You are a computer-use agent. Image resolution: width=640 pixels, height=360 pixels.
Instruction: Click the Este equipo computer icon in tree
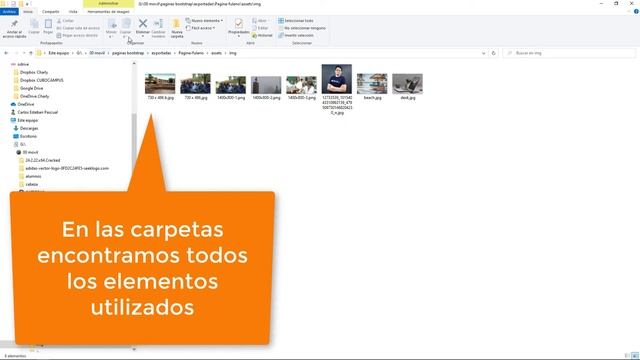[x=13, y=120]
